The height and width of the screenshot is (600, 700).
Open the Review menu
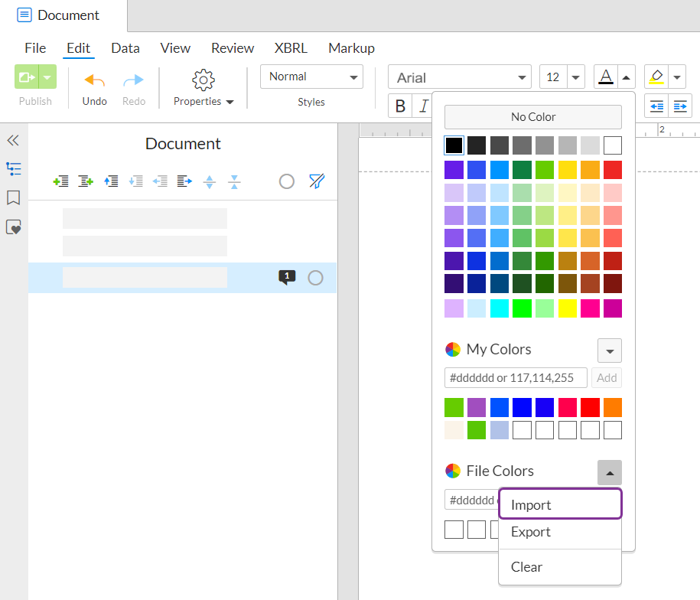click(x=233, y=48)
